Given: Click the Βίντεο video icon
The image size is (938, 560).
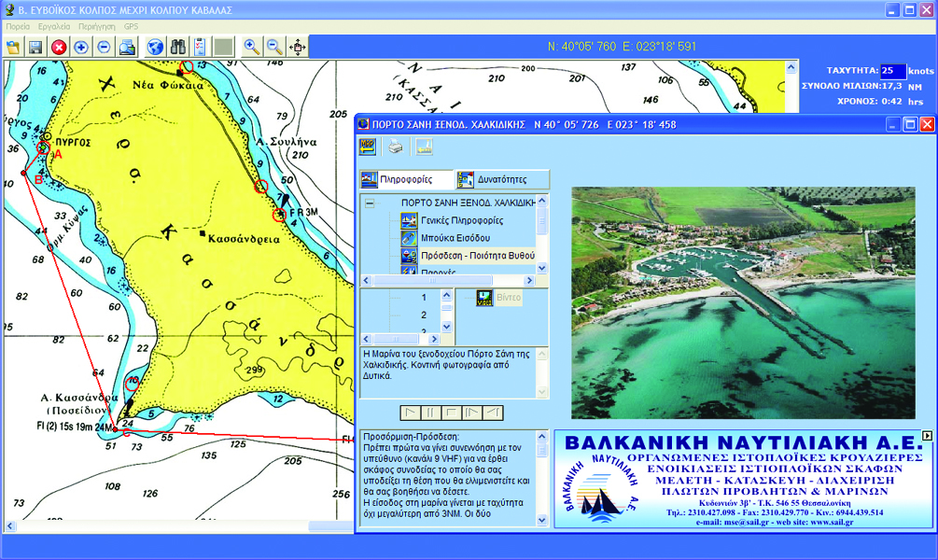Looking at the screenshot, I should (484, 298).
